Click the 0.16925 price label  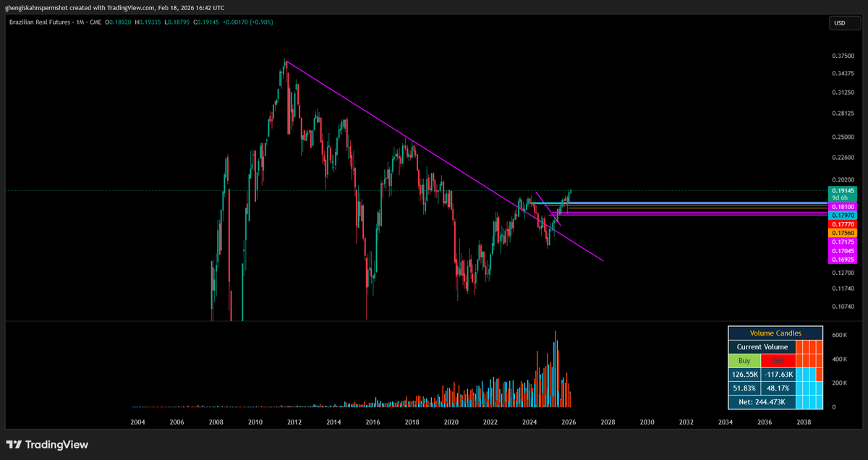coord(843,259)
